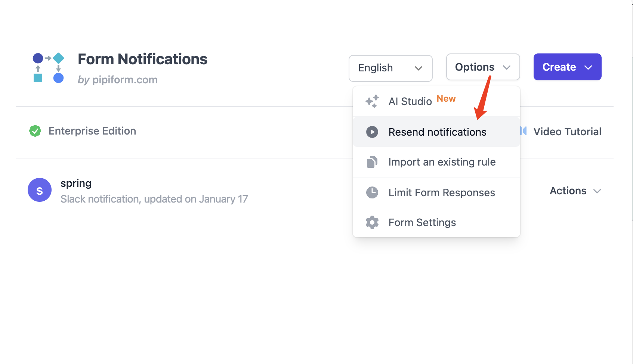
Task: Click the spring rule avatar circle
Action: 40,190
